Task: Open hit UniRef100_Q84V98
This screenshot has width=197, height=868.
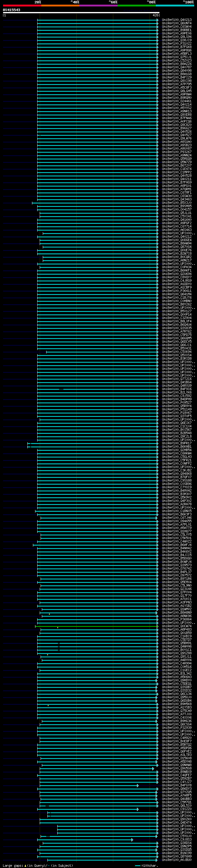Action: pyautogui.click(x=176, y=71)
